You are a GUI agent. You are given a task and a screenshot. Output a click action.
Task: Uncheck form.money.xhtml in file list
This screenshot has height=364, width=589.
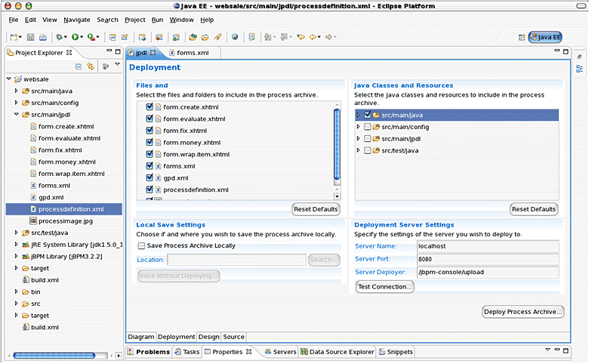(x=150, y=143)
